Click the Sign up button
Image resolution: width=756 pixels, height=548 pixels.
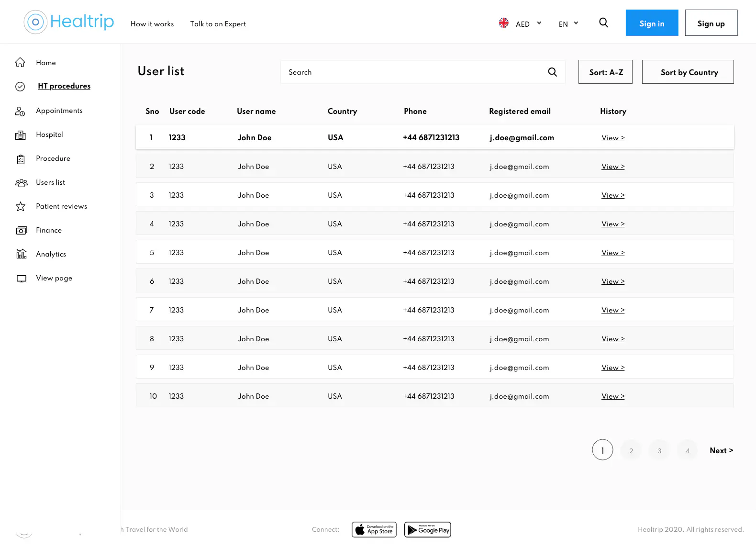click(x=711, y=22)
